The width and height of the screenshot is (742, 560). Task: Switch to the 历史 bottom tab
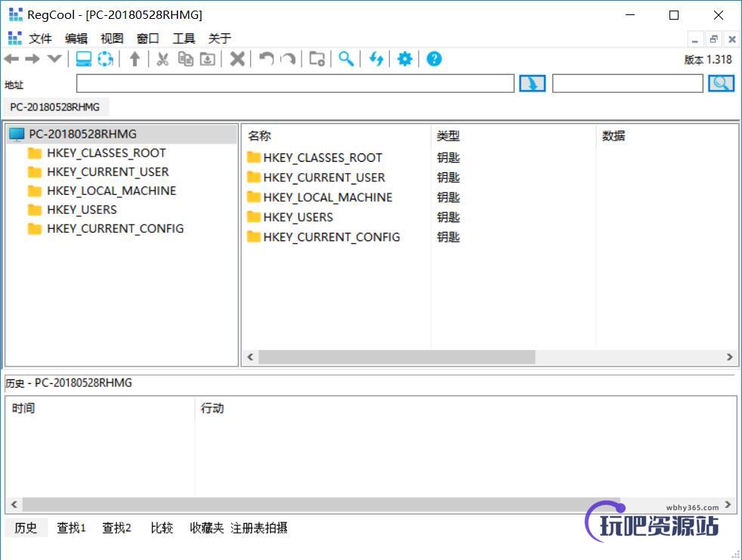[x=26, y=528]
